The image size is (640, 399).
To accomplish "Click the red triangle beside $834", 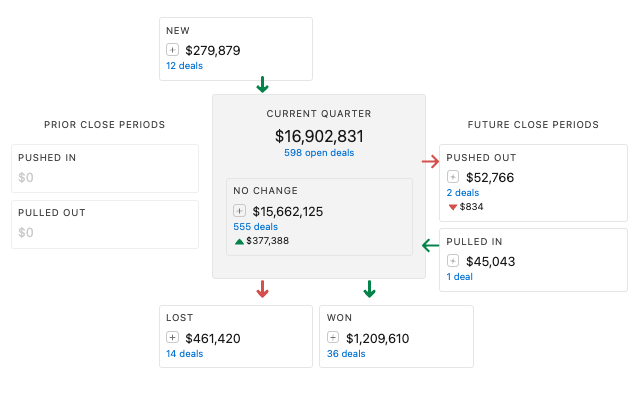I will pyautogui.click(x=453, y=207).
